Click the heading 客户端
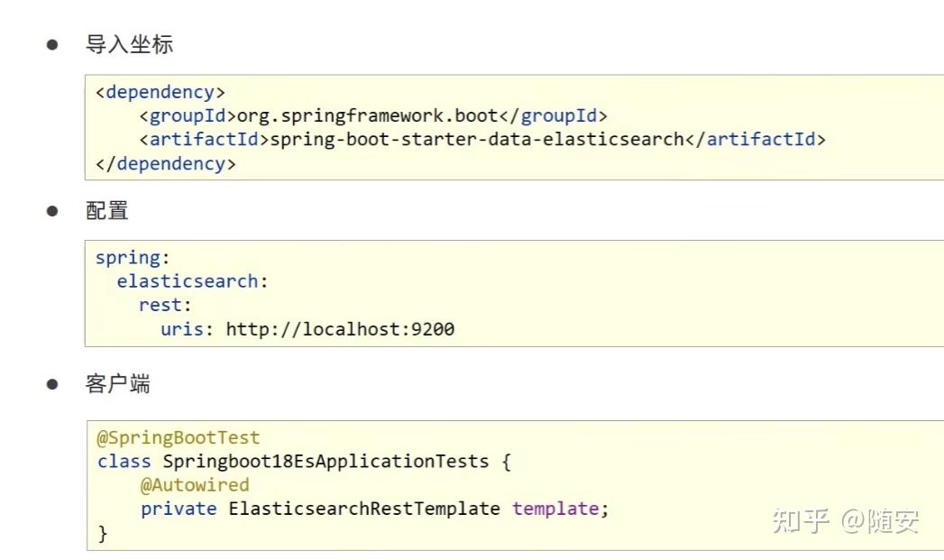This screenshot has width=944, height=560. (117, 383)
